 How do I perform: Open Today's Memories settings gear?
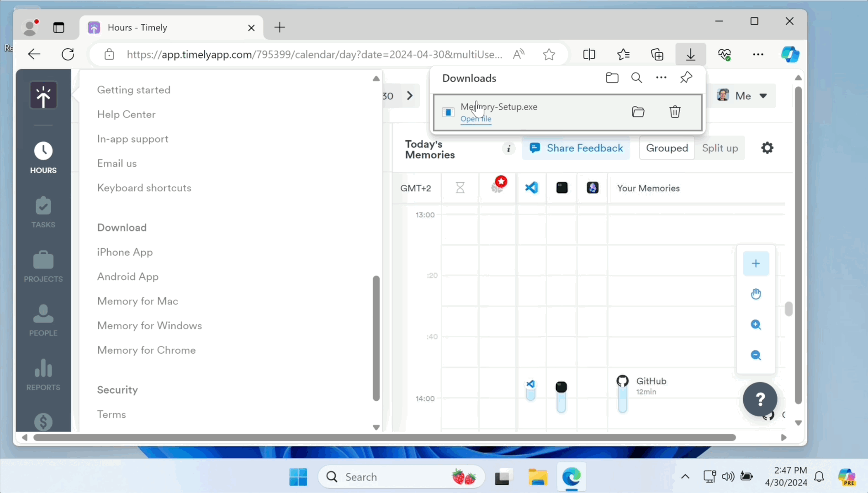[767, 147]
